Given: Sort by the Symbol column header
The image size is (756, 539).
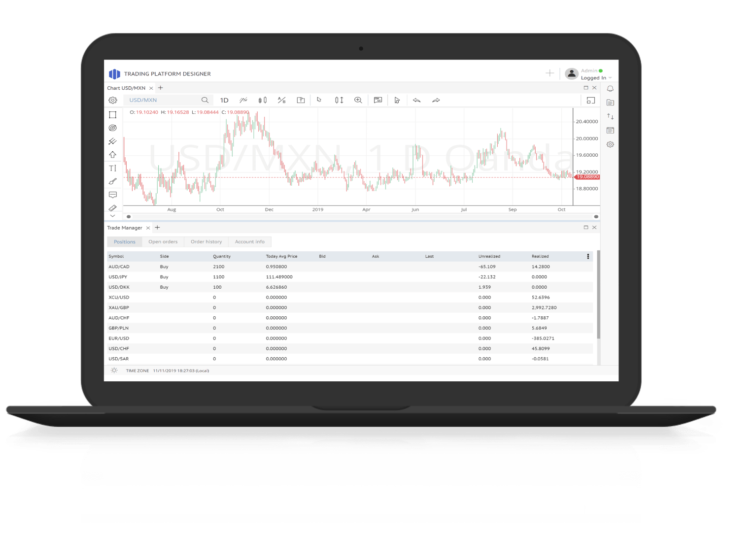Looking at the screenshot, I should [x=116, y=256].
